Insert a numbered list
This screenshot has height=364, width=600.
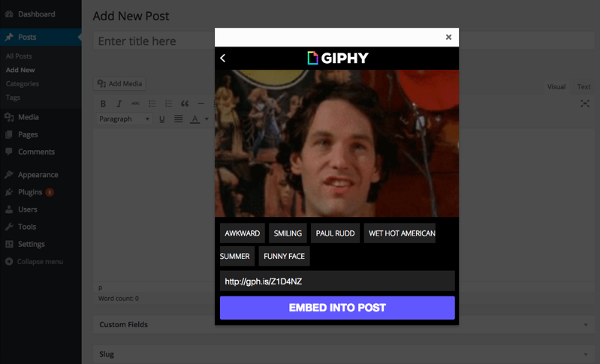click(168, 104)
